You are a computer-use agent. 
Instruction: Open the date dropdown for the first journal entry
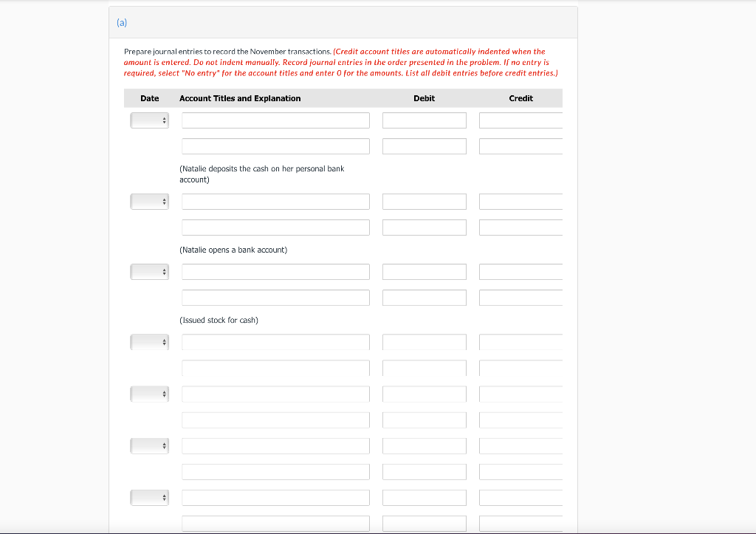click(149, 120)
